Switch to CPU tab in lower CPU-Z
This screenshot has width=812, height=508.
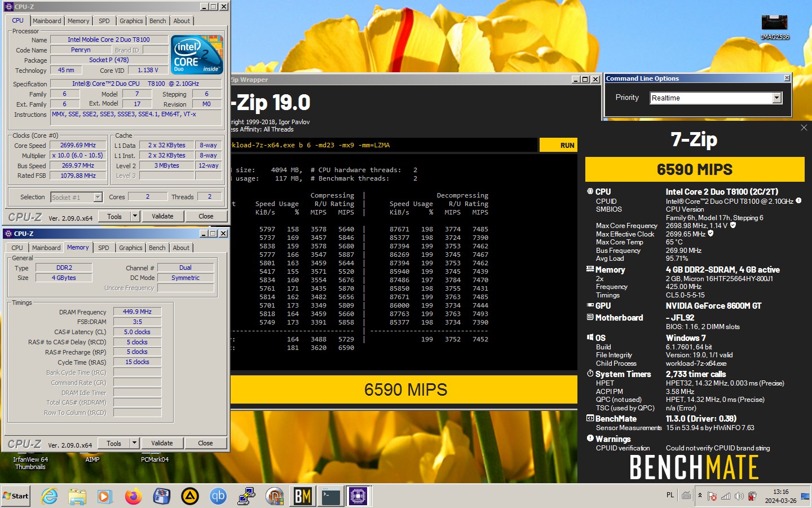click(17, 248)
